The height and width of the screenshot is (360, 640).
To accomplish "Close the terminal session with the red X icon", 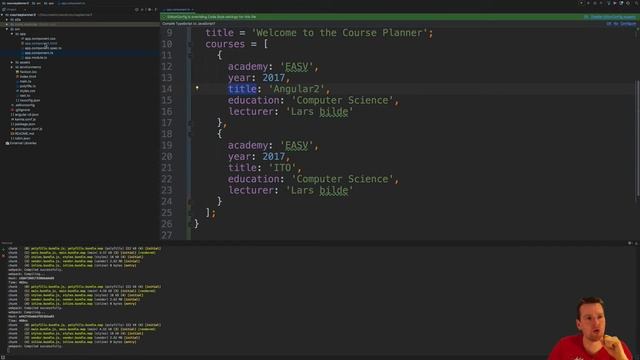I will coord(4,256).
